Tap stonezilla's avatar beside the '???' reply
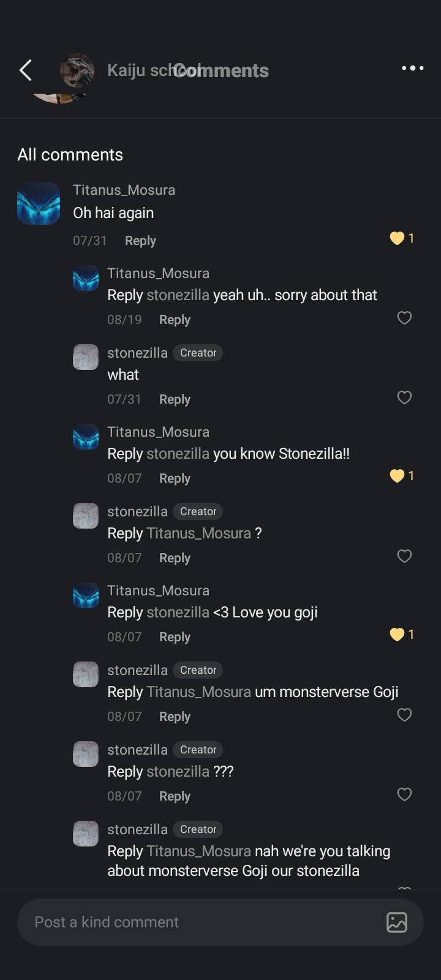The width and height of the screenshot is (441, 980). [86, 754]
